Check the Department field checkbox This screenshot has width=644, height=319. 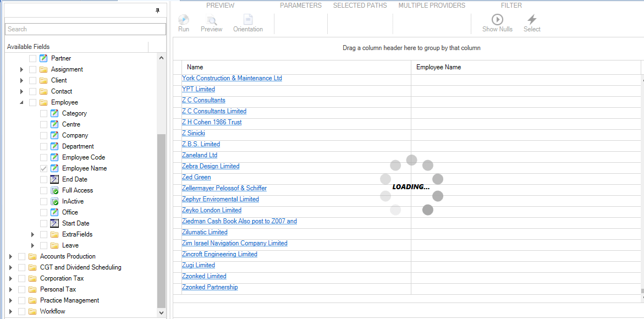tap(43, 146)
